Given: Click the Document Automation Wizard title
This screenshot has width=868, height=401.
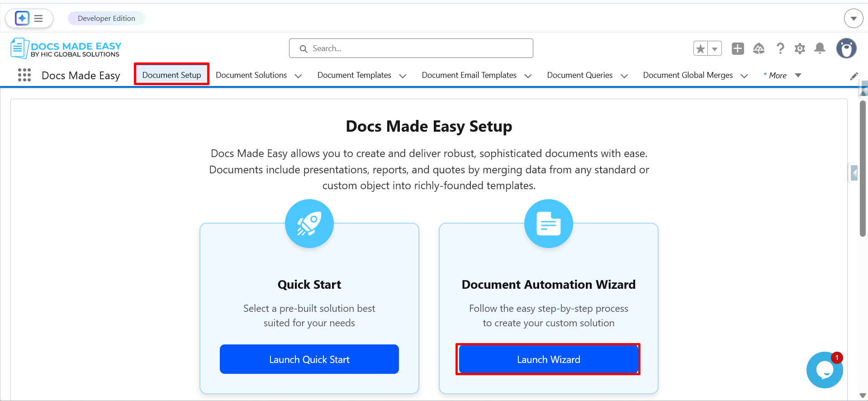Looking at the screenshot, I should [549, 285].
